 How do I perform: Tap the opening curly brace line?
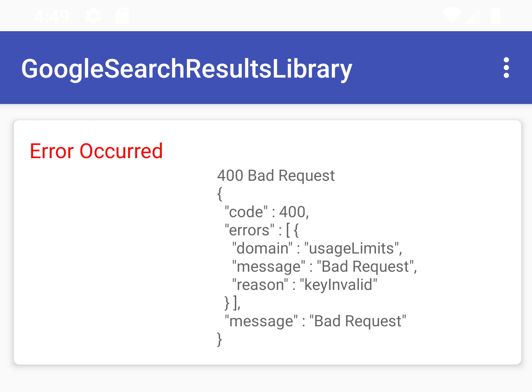(220, 194)
